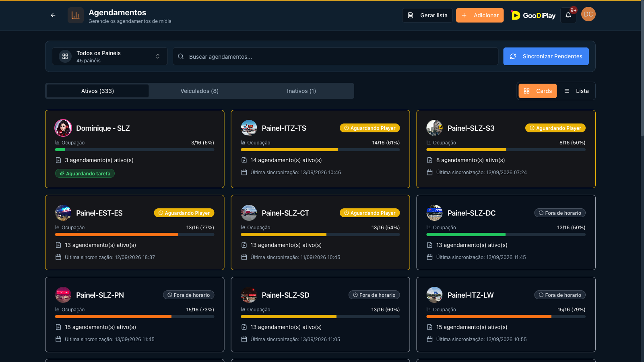Click Dominique - SLZ occupancy bar

tap(134, 150)
